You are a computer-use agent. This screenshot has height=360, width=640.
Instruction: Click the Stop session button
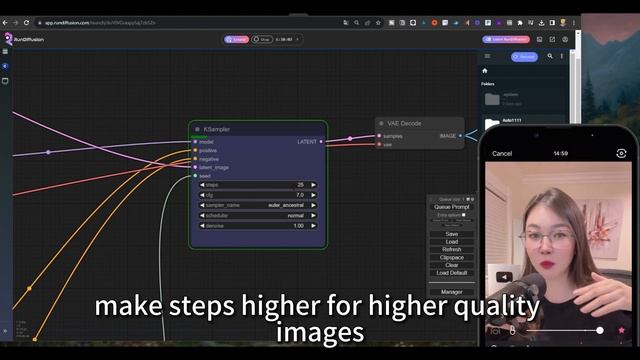(x=262, y=39)
